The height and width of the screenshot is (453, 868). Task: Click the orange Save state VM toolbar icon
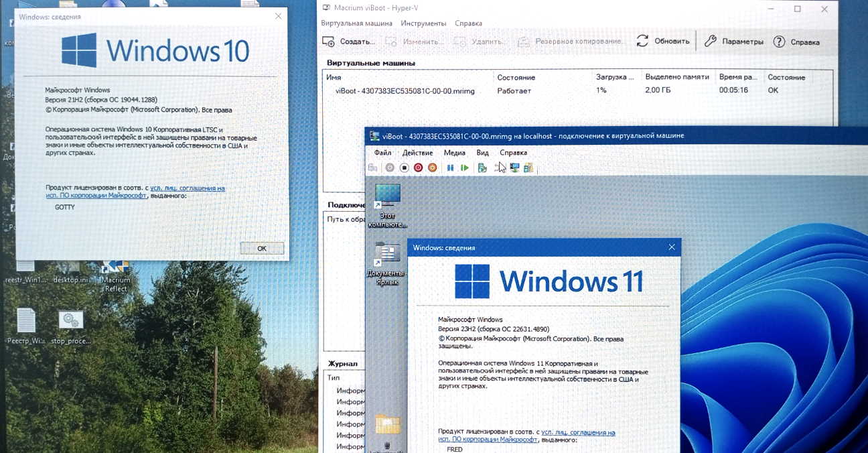432,168
